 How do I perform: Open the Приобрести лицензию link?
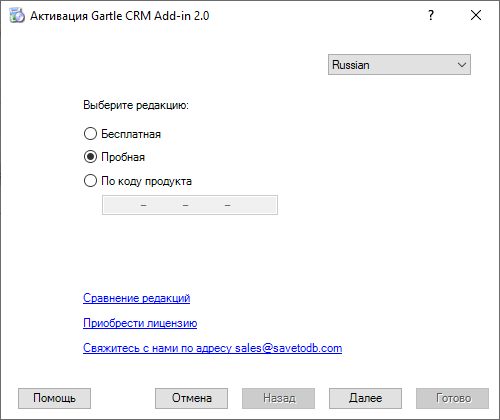[x=140, y=323]
